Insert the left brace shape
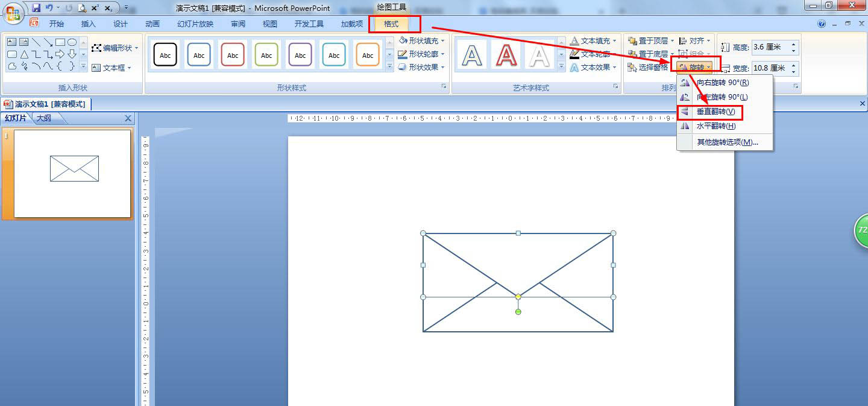Viewport: 868px width, 406px height. click(x=60, y=66)
